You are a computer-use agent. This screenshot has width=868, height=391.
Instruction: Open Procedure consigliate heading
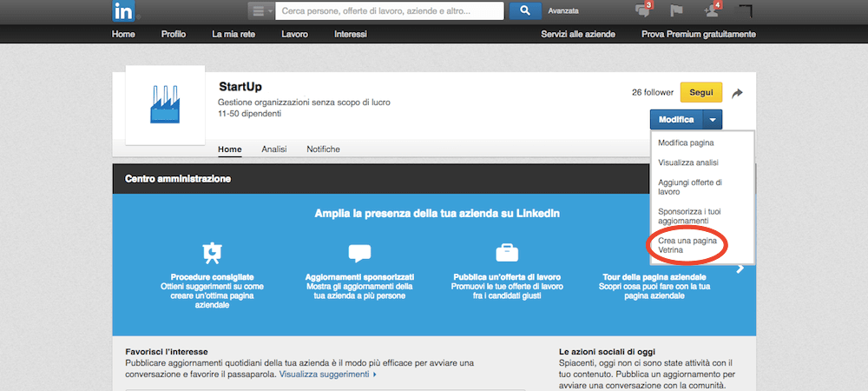212,277
